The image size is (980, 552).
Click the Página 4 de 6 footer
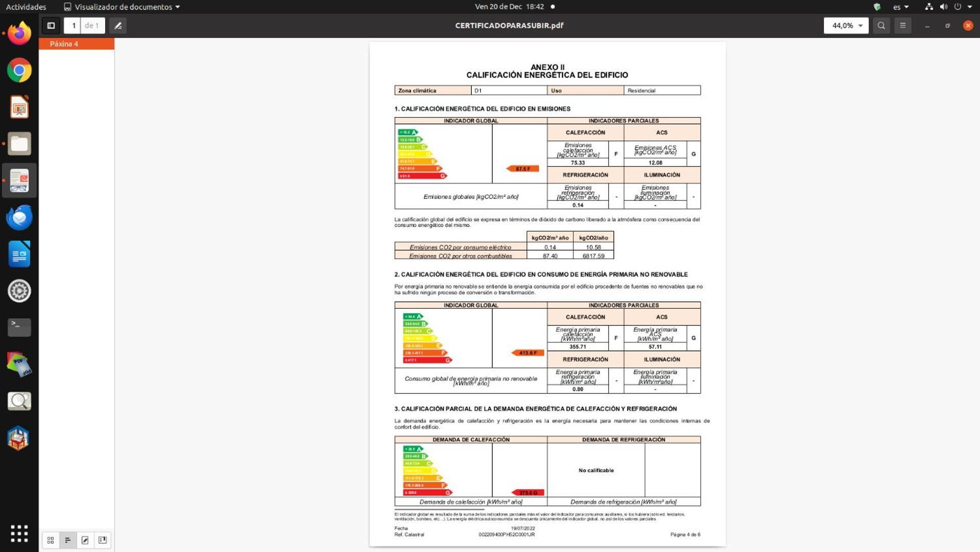685,535
